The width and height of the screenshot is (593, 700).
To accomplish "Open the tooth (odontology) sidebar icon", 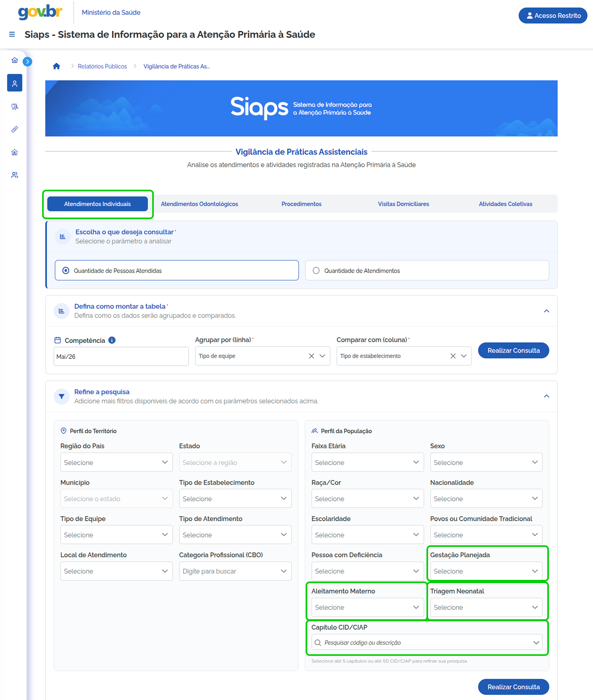I will click(15, 107).
